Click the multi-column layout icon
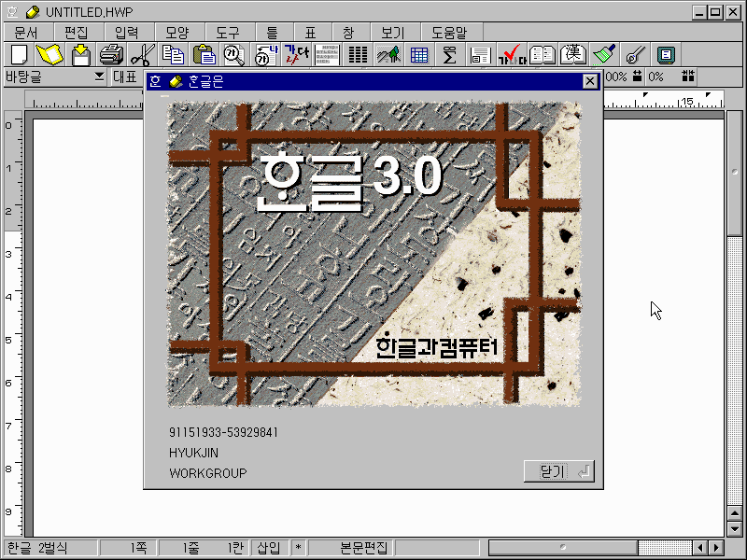Screen dimensions: 747x560 click(358, 55)
